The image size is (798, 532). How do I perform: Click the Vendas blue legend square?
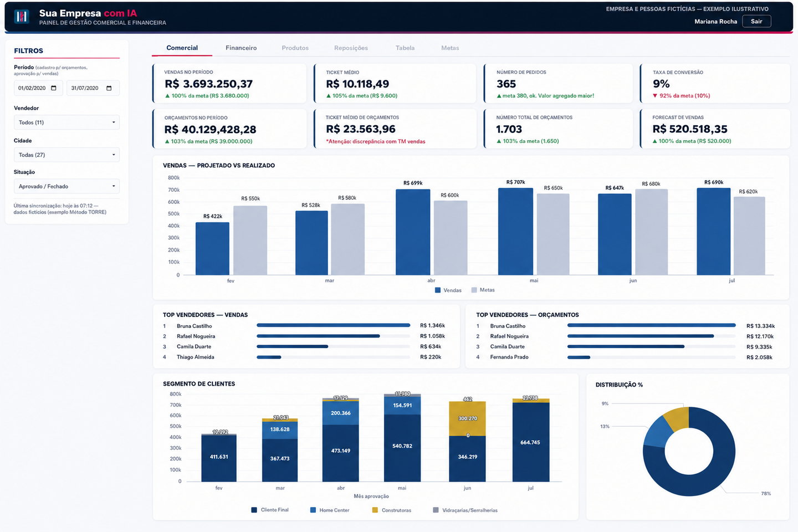438,290
